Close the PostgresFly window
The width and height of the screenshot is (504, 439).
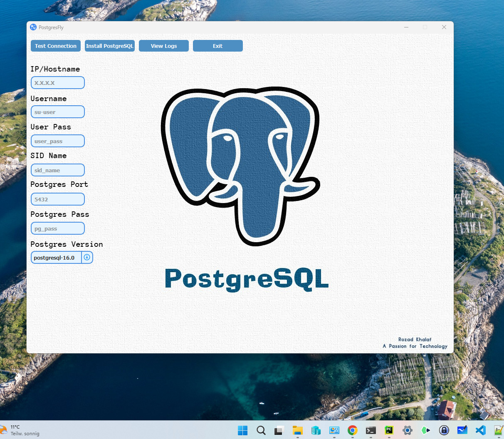point(444,27)
